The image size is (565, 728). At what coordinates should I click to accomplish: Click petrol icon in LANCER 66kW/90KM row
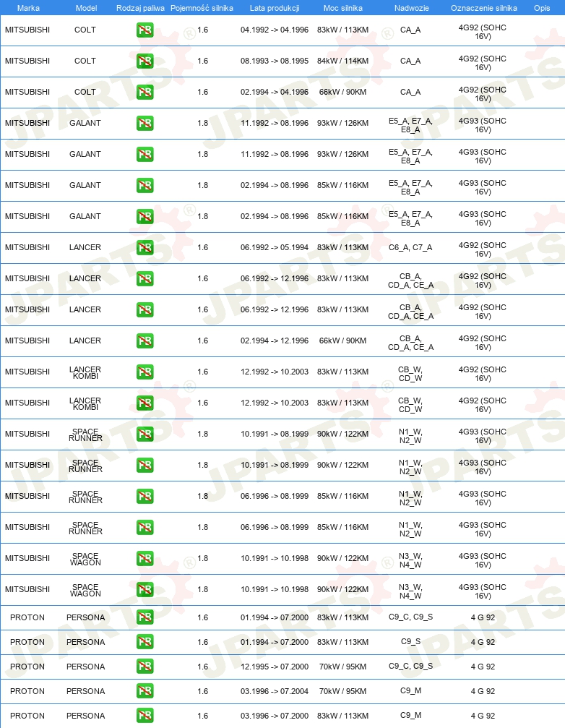(145, 341)
